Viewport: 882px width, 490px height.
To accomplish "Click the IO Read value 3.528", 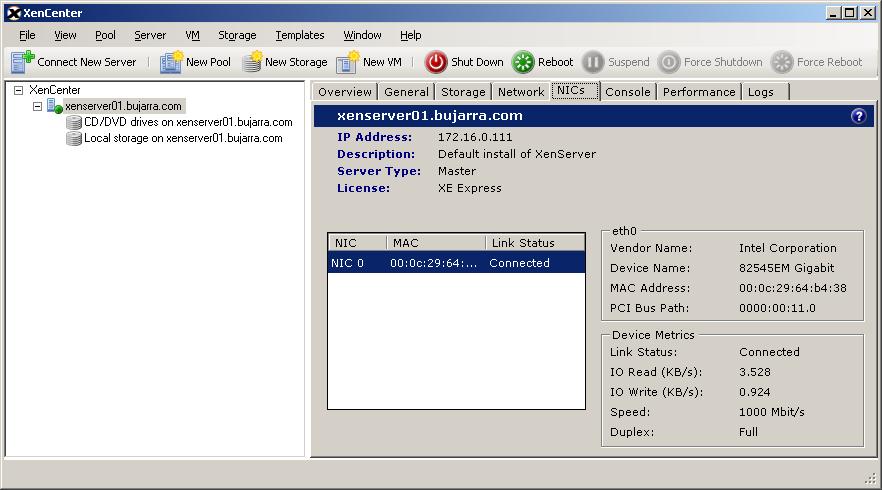I will [755, 372].
